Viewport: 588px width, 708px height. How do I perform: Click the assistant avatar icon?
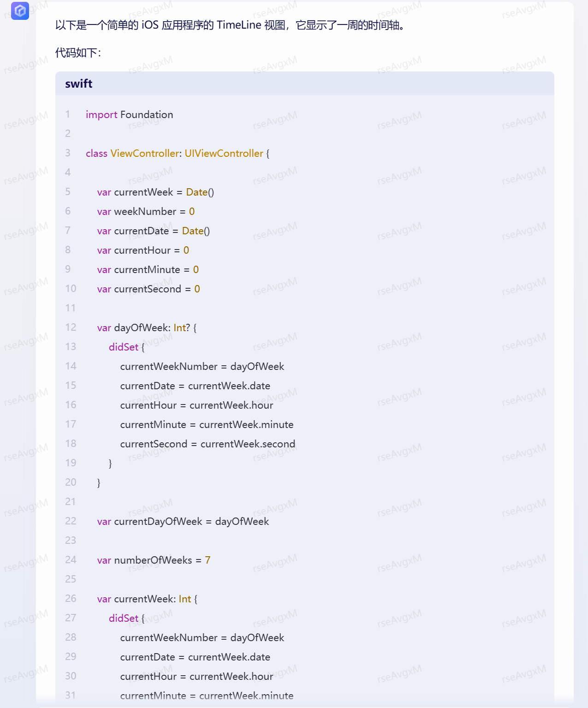click(x=20, y=11)
